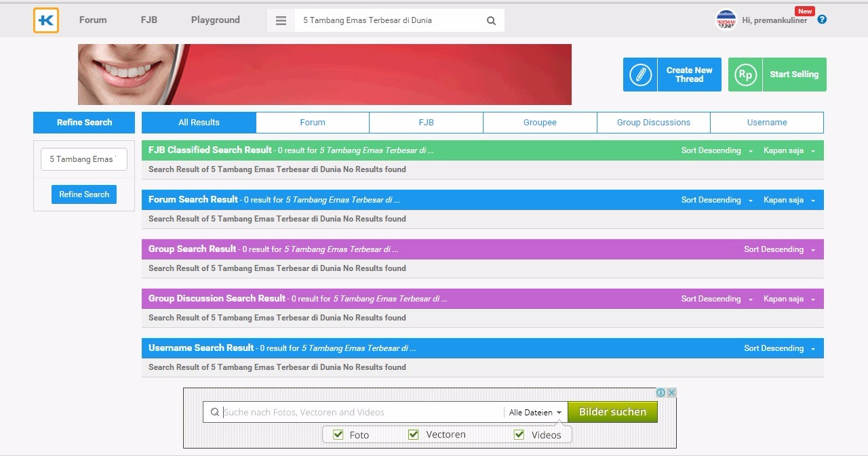This screenshot has height=456, width=868.
Task: Open Sort Descending dropdown in Group Discussion results
Action: tap(717, 299)
